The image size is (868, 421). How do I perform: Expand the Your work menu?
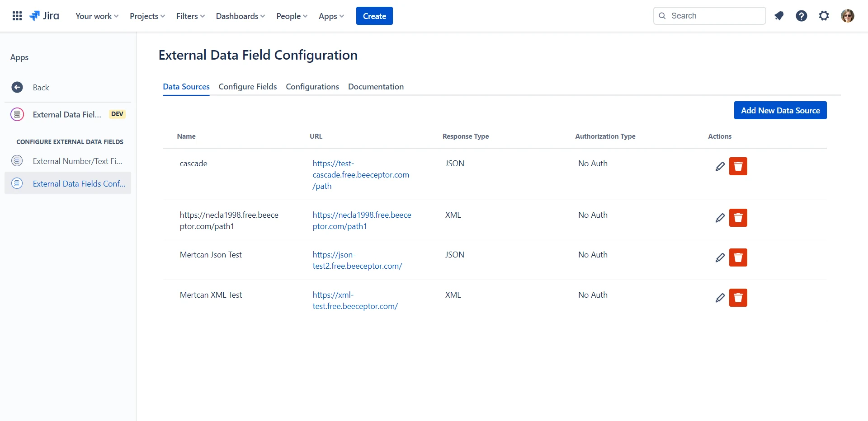pyautogui.click(x=97, y=16)
